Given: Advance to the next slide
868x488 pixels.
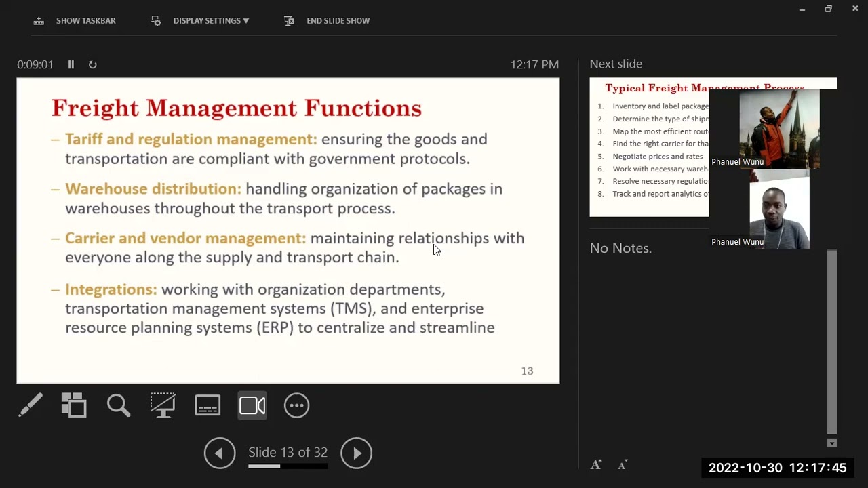Looking at the screenshot, I should [x=357, y=453].
